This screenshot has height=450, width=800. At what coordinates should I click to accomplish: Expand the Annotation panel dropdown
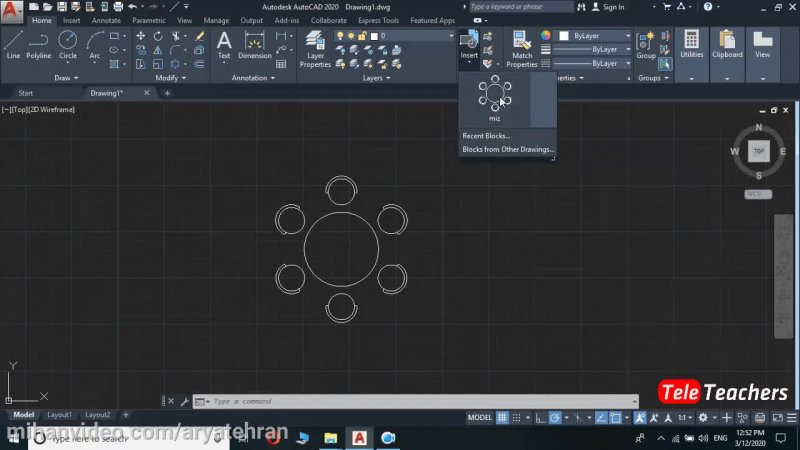(x=253, y=78)
